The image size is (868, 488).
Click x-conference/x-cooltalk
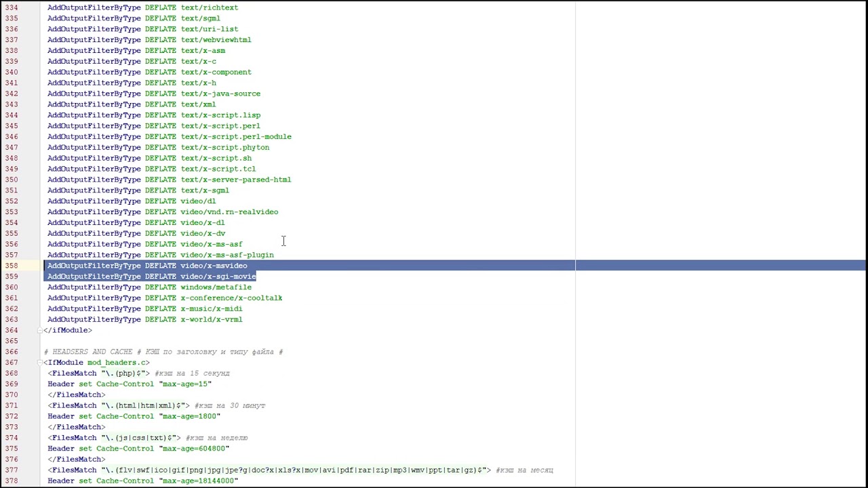pyautogui.click(x=231, y=298)
